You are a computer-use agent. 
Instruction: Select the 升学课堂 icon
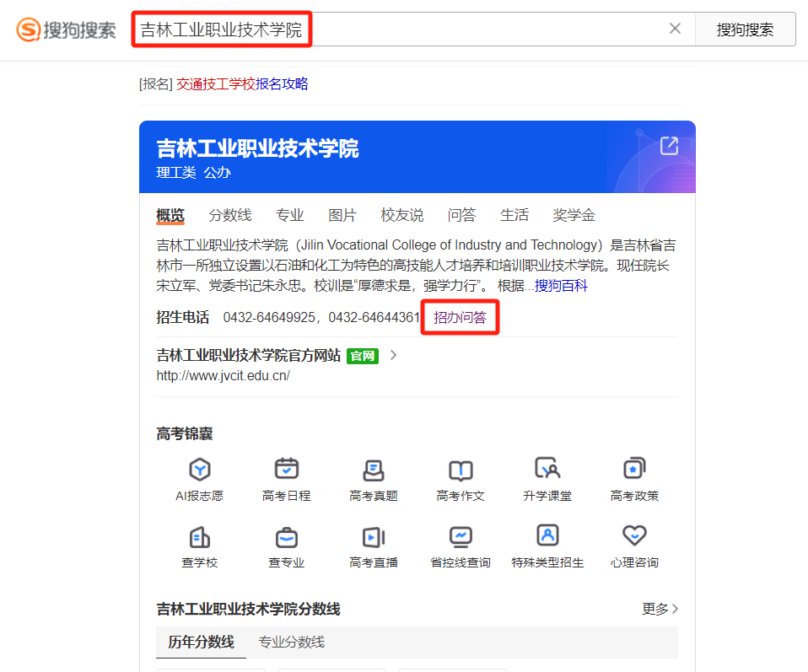547,470
